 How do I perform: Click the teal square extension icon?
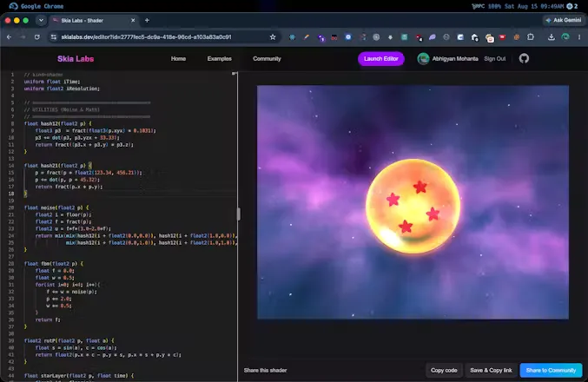coord(404,37)
